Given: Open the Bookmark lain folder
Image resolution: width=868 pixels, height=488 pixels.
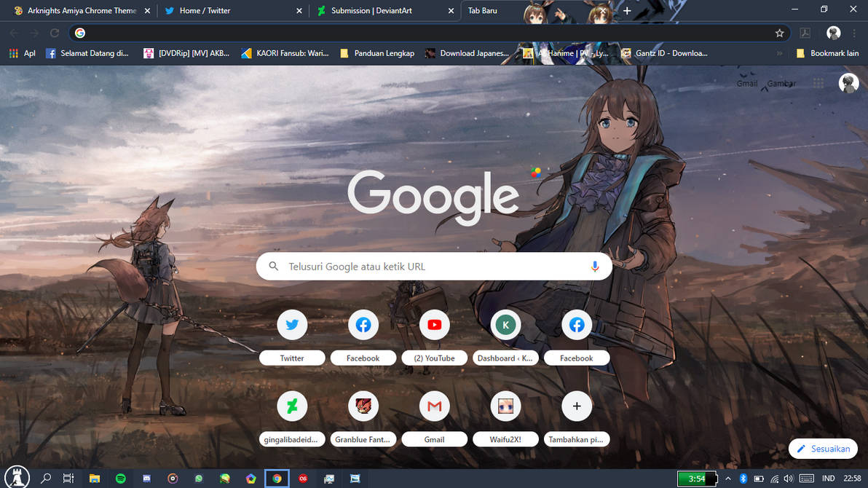Looking at the screenshot, I should coord(828,53).
